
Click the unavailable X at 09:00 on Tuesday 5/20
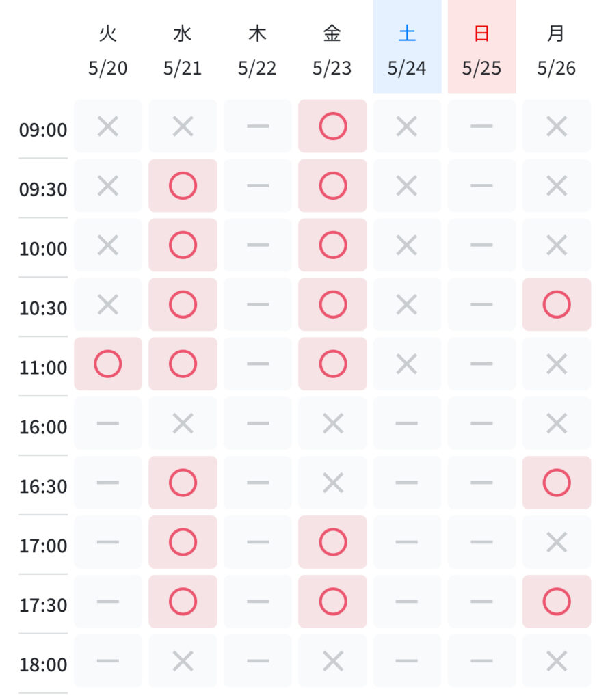click(108, 126)
